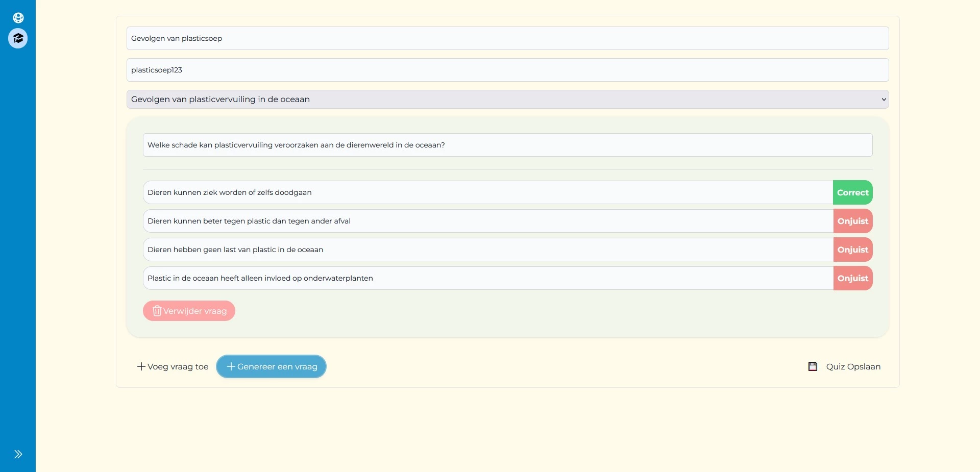The width and height of the screenshot is (980, 472).
Task: Click the globe icon in the sidebar
Action: (x=18, y=18)
